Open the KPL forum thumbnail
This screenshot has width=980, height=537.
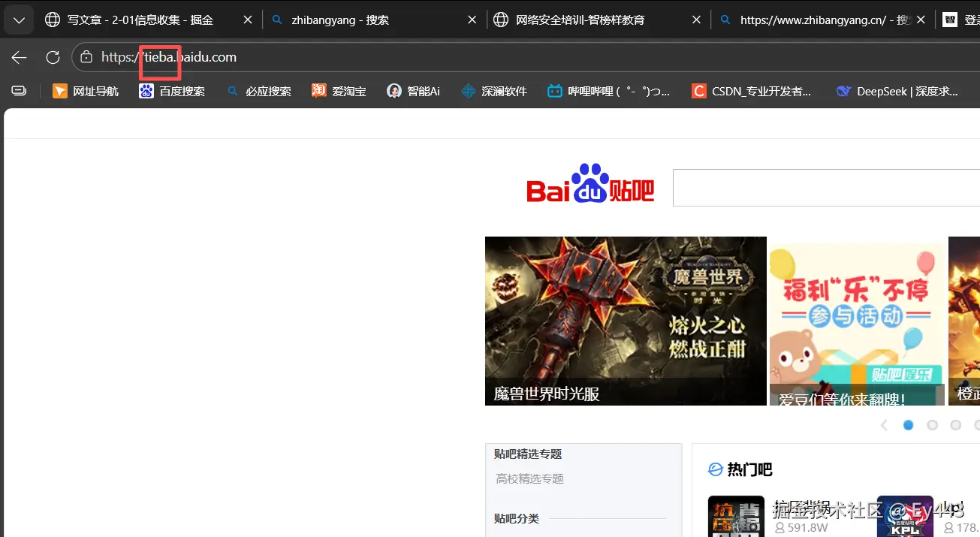pyautogui.click(x=905, y=516)
